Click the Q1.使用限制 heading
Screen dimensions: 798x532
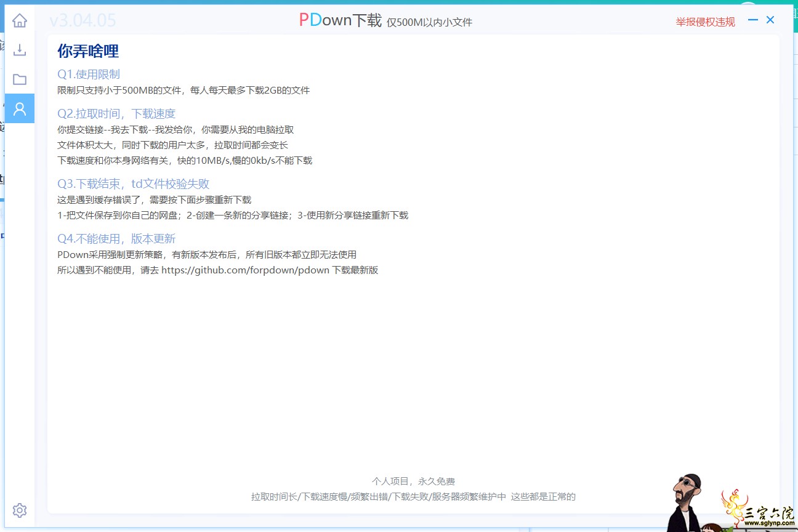coord(89,75)
